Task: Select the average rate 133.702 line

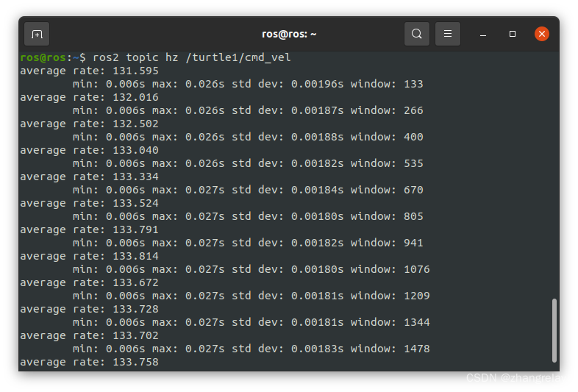Action: pos(89,335)
